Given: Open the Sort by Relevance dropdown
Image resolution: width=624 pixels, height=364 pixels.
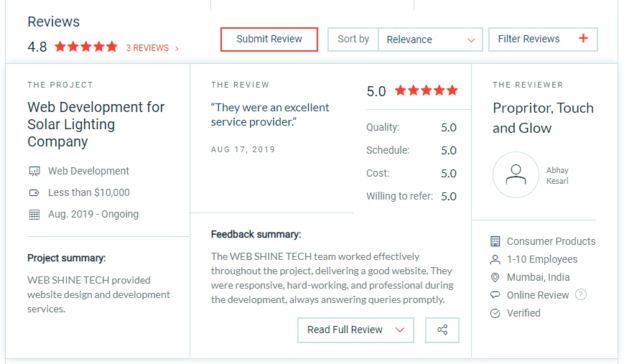Looking at the screenshot, I should 430,39.
